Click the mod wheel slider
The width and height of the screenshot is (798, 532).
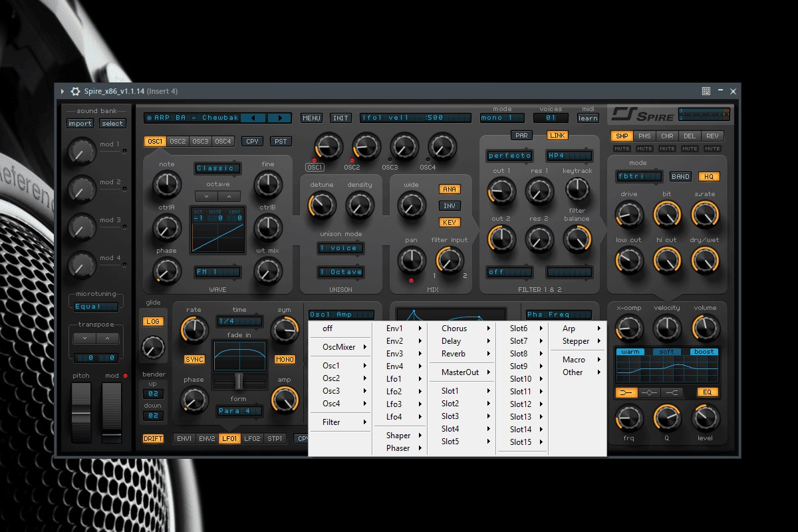[112, 412]
